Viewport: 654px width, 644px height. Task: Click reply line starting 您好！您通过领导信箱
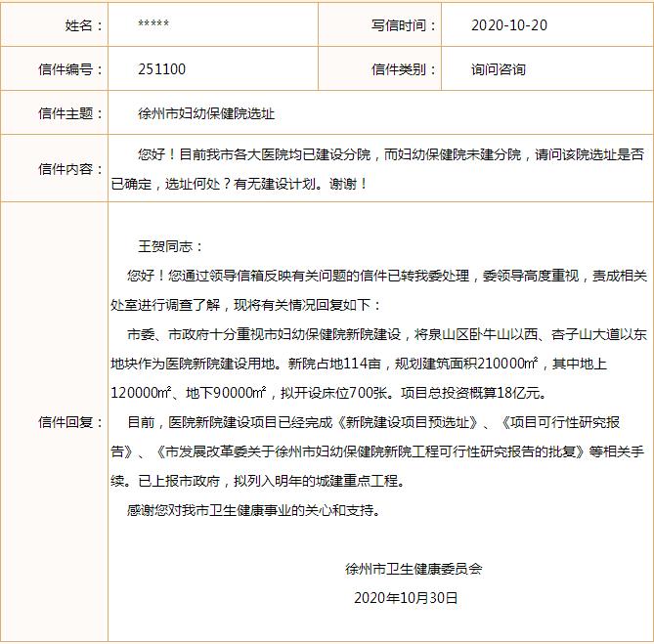click(x=387, y=276)
